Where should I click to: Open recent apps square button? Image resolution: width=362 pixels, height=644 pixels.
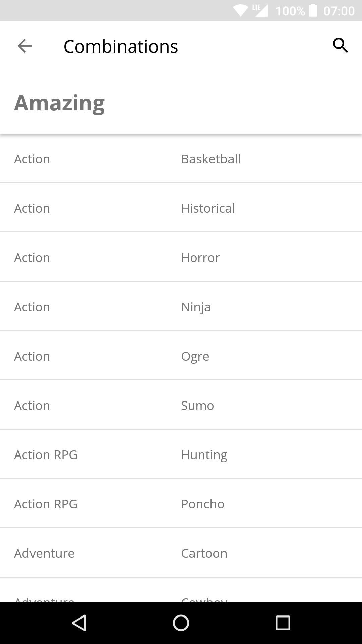point(283,623)
